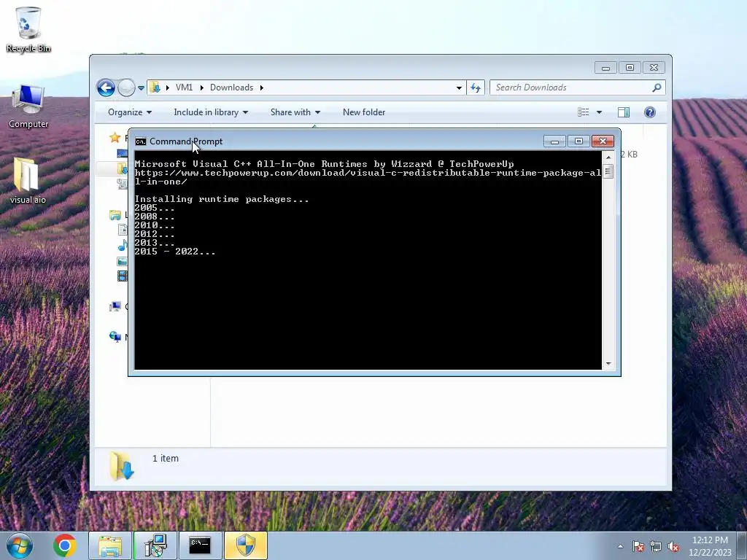The image size is (747, 560).
Task: Change the view with the views icon
Action: [x=583, y=112]
